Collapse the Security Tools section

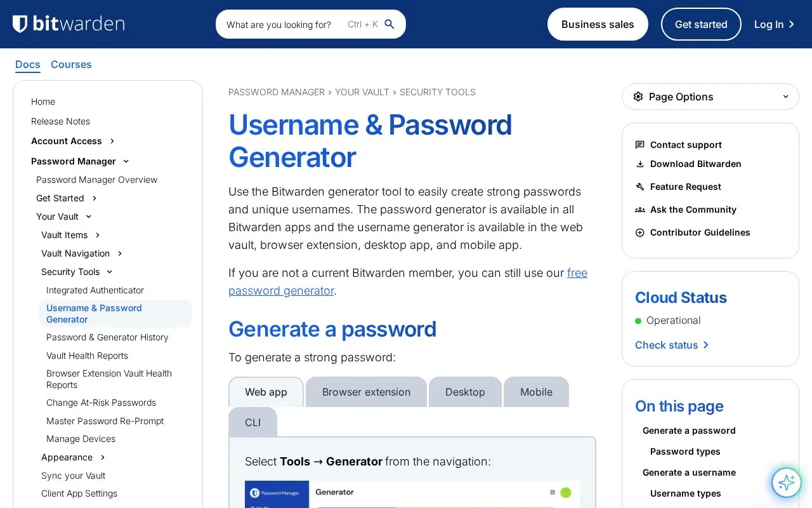pyautogui.click(x=110, y=272)
